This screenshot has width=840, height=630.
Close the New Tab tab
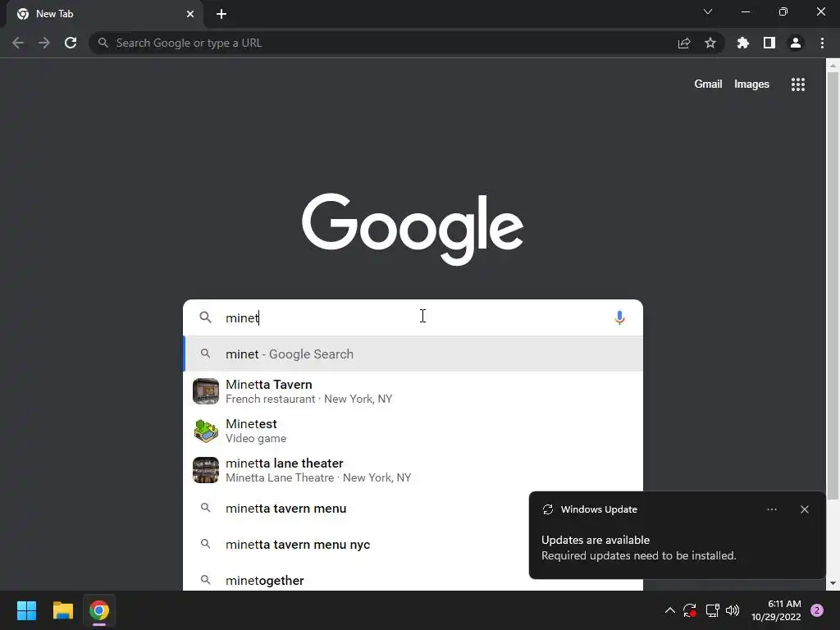click(190, 14)
